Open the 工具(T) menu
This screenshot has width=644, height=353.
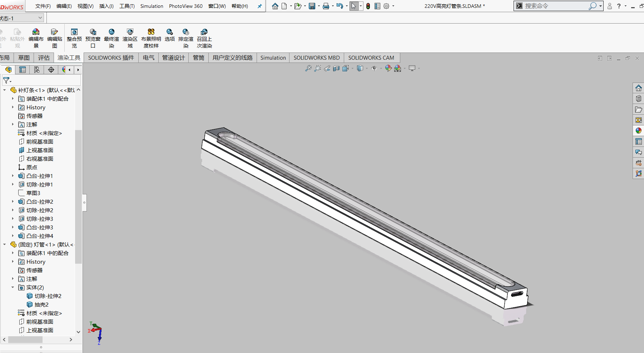(x=127, y=6)
